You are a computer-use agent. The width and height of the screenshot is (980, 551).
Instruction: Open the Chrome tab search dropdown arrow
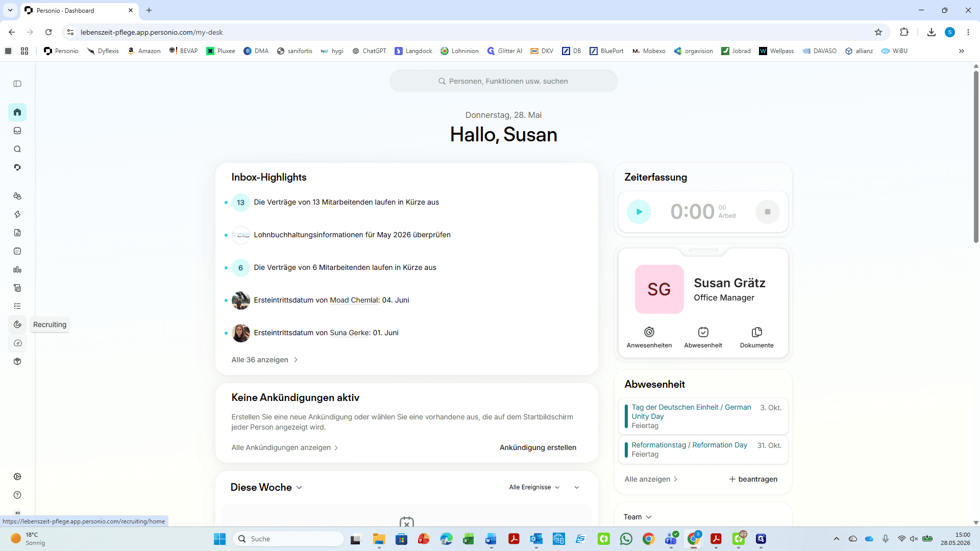point(10,10)
